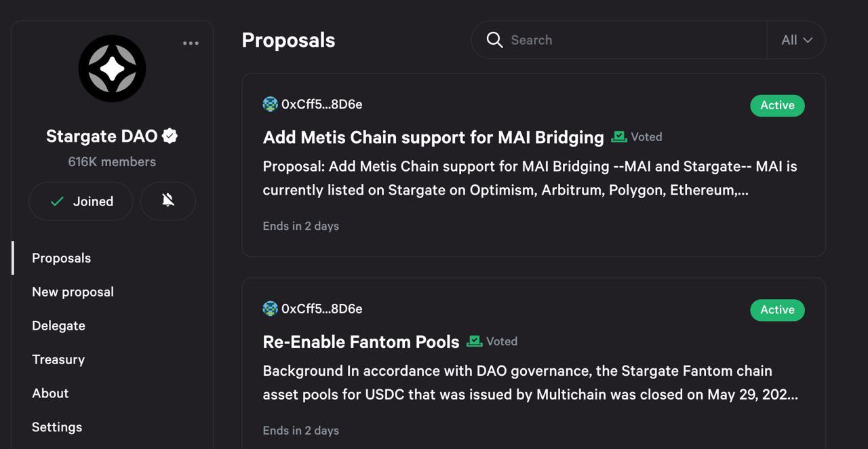Go to the Delegate section

[x=58, y=326]
